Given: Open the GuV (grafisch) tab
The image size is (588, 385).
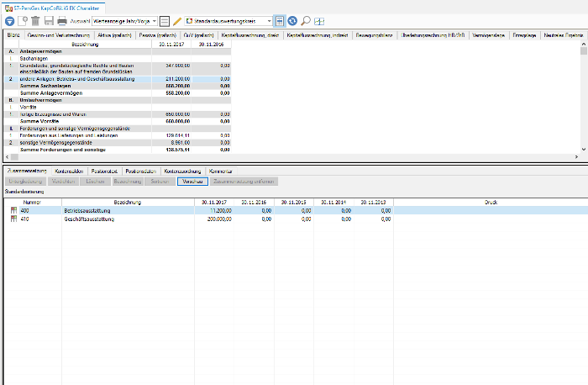Looking at the screenshot, I should (x=198, y=35).
